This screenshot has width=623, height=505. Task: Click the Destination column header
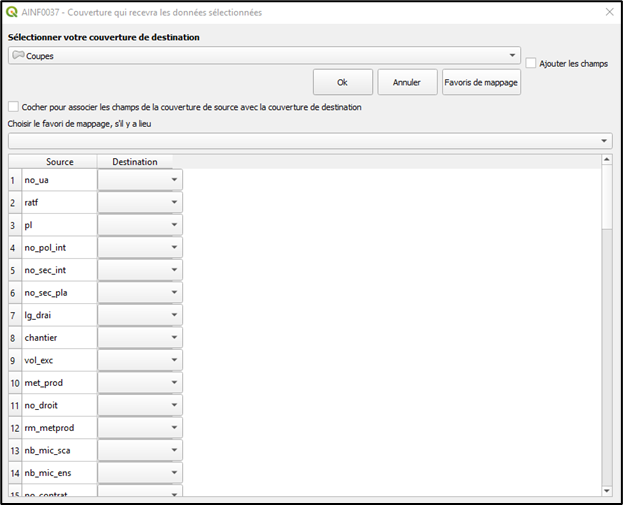134,161
